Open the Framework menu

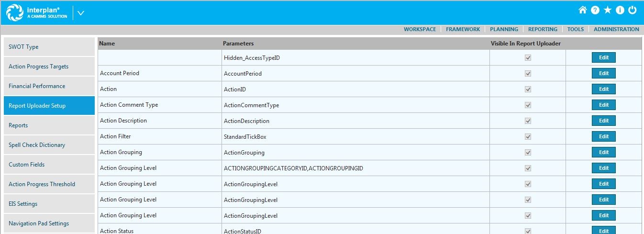click(x=463, y=29)
